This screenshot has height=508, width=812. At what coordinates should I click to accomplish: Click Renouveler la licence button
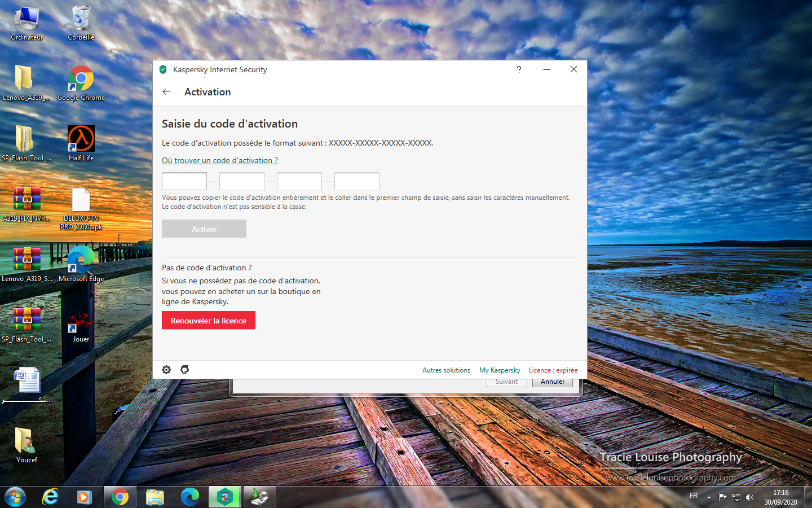[209, 320]
